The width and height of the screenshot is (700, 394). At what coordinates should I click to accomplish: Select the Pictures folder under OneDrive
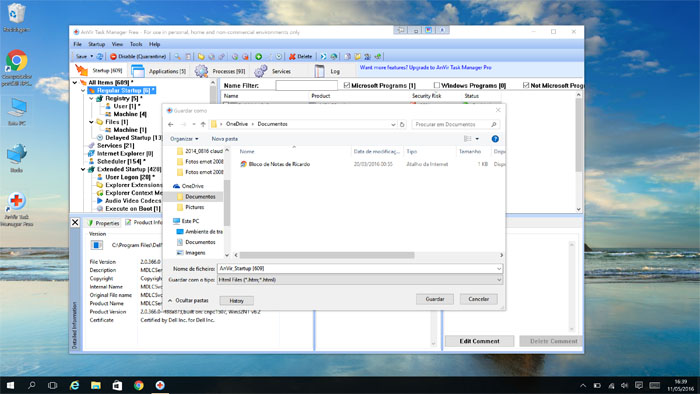(x=195, y=207)
